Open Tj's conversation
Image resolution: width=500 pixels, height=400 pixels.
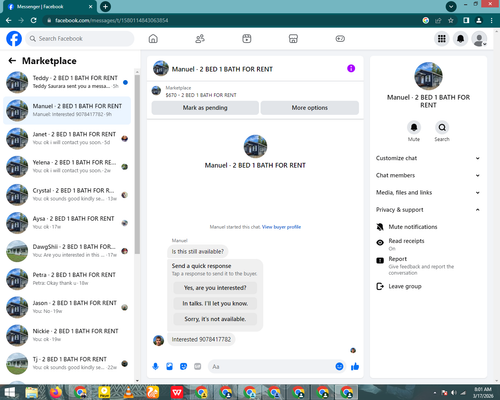click(67, 364)
